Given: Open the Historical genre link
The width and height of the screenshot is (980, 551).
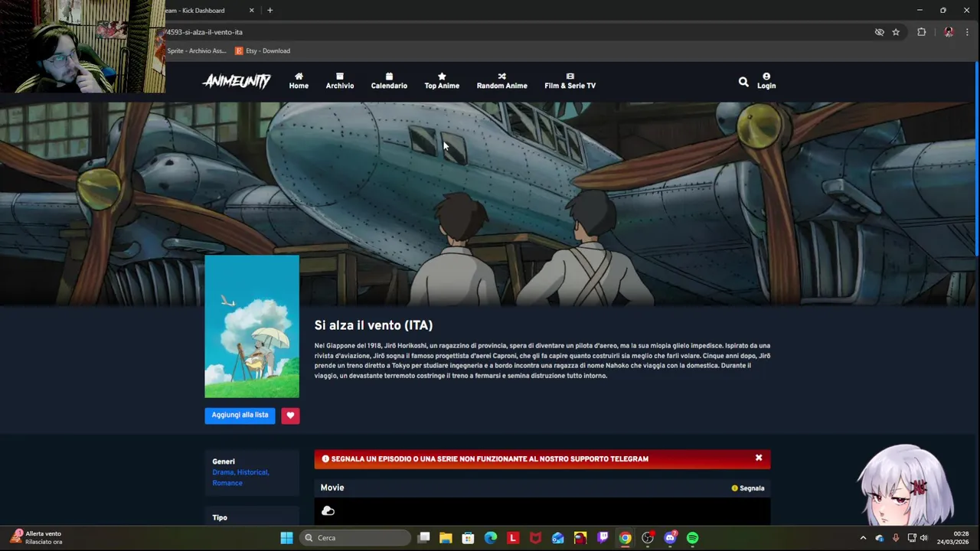Looking at the screenshot, I should point(253,472).
